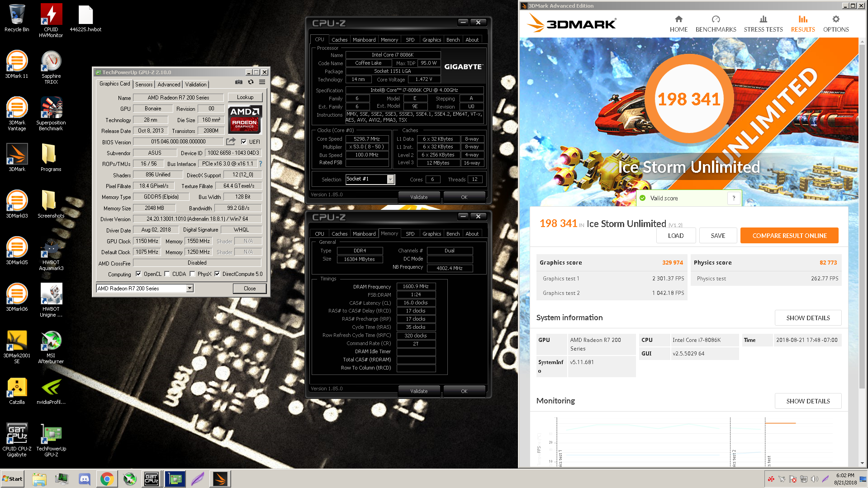Click 3DMark vertical scrollbar
The height and width of the screenshot is (488, 868).
tap(862, 217)
